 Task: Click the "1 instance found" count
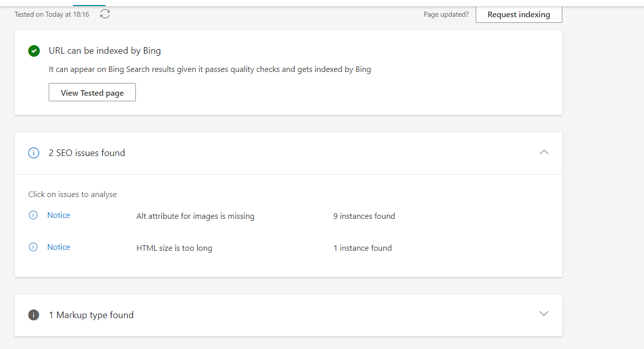click(363, 248)
